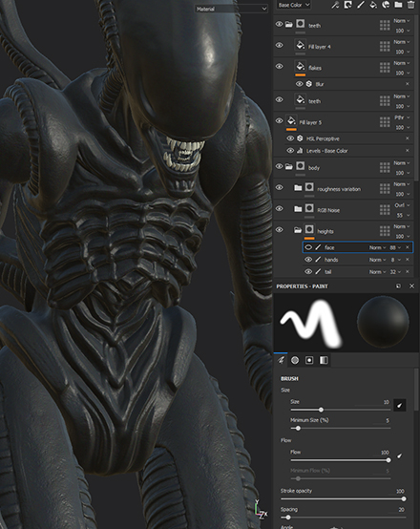Hide Fill layer 4
The height and width of the screenshot is (529, 420).
[x=279, y=45]
